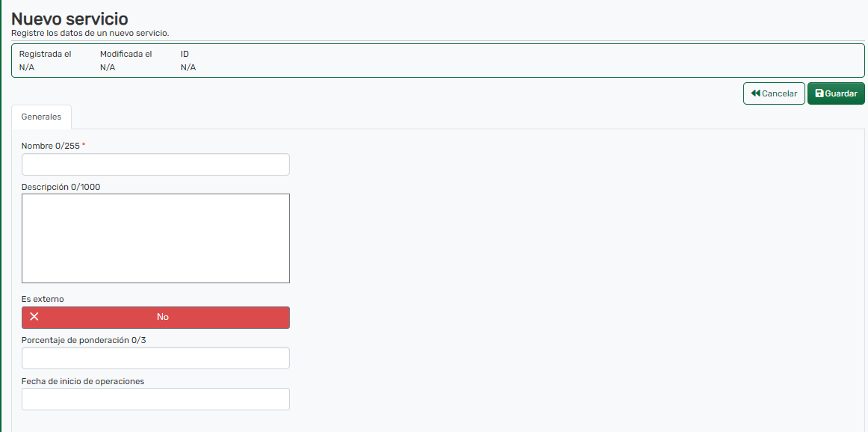Open the Generales tab
Screen dimensions: 868x432
(x=41, y=117)
